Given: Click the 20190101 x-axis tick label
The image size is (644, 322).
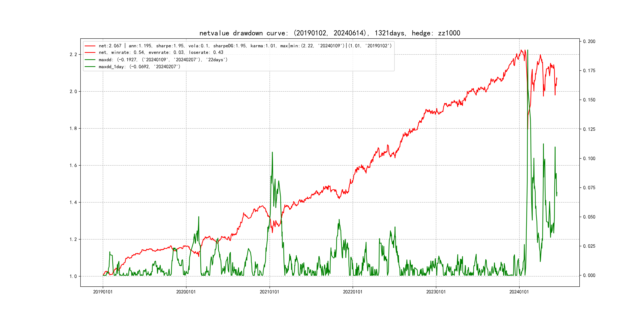Looking at the screenshot, I should point(103,292).
